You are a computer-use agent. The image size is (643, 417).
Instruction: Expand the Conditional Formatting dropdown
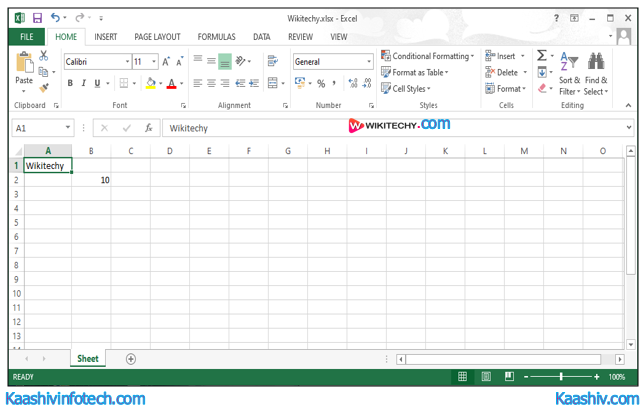(x=430, y=56)
